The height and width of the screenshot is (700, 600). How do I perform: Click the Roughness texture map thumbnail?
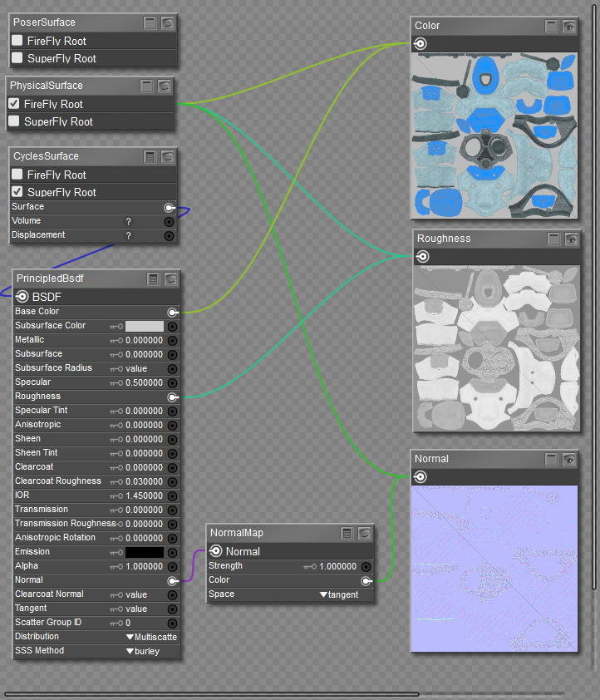[495, 348]
